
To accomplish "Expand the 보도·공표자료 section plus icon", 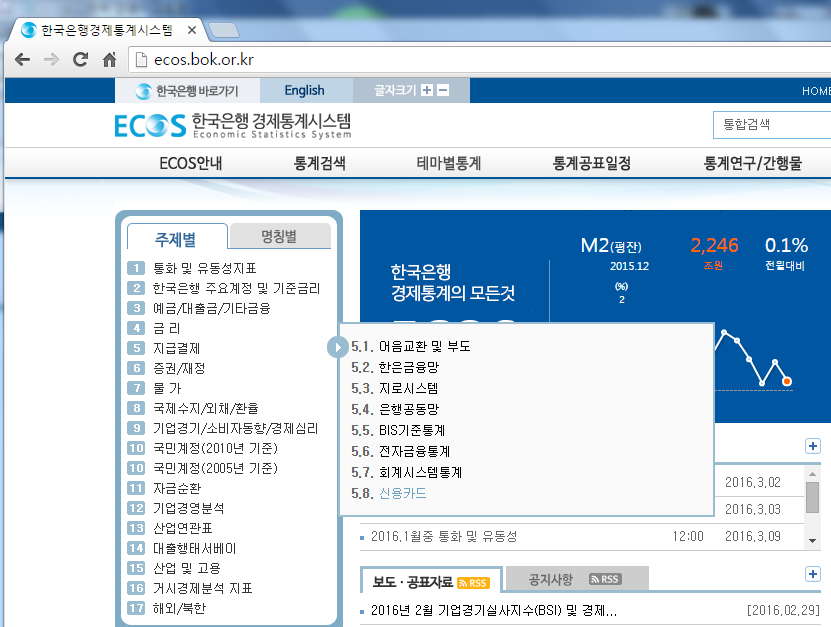I will click(813, 574).
